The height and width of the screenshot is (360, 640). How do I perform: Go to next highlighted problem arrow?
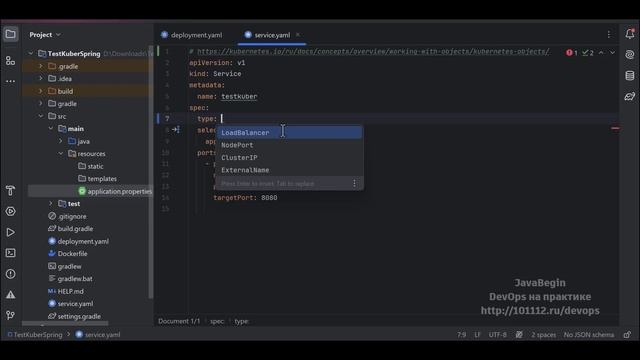click(x=612, y=53)
